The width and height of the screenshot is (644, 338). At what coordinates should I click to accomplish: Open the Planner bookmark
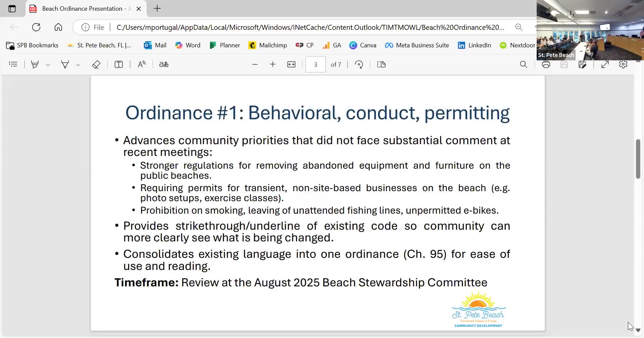point(225,45)
